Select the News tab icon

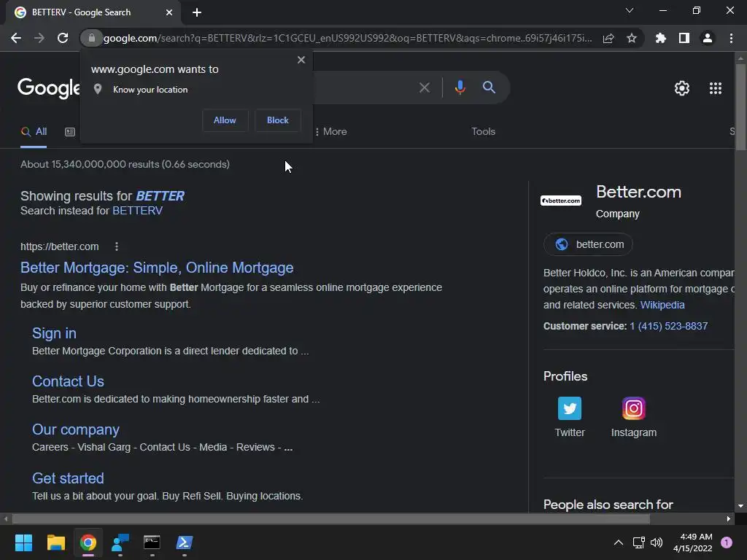pos(70,132)
